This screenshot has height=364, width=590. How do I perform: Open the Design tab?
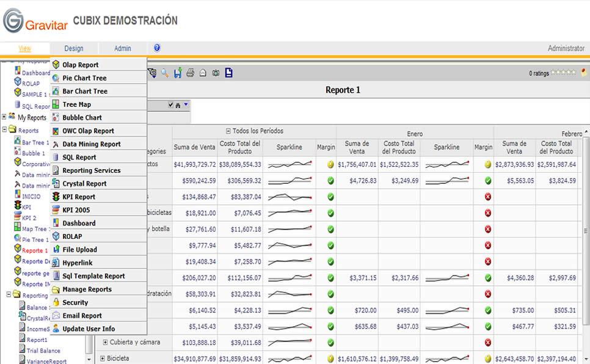74,49
